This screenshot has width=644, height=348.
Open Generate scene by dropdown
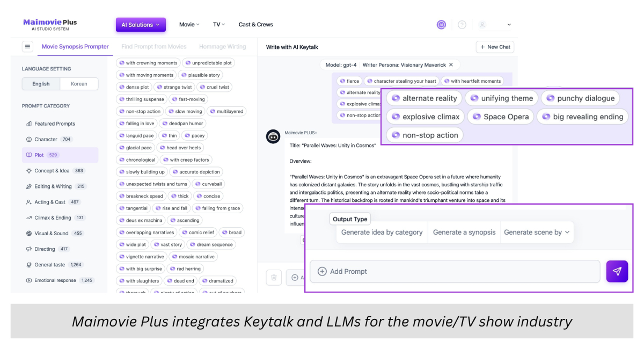tap(537, 233)
